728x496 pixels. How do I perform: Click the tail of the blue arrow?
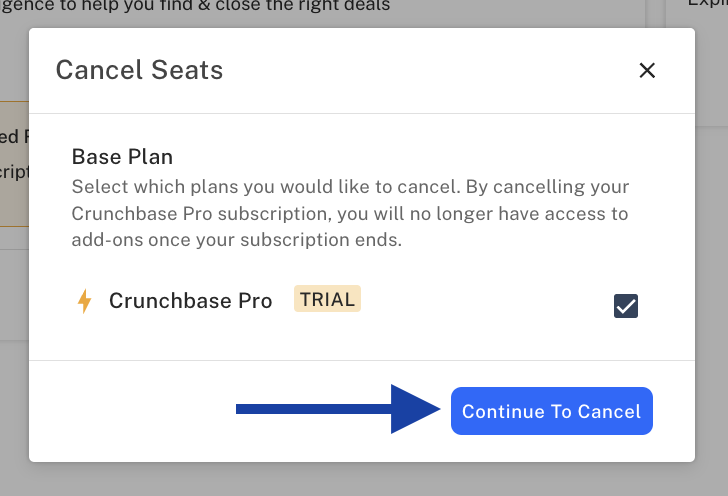[x=313, y=409]
